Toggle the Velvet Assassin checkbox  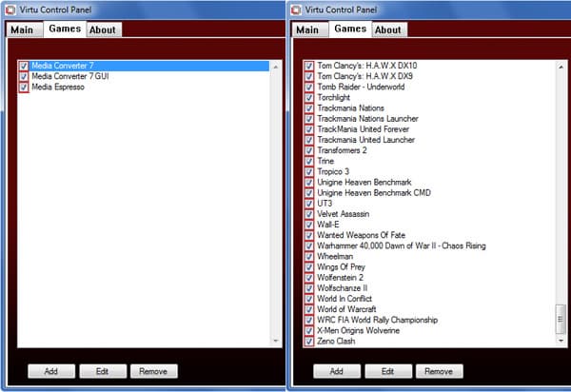[x=308, y=214]
